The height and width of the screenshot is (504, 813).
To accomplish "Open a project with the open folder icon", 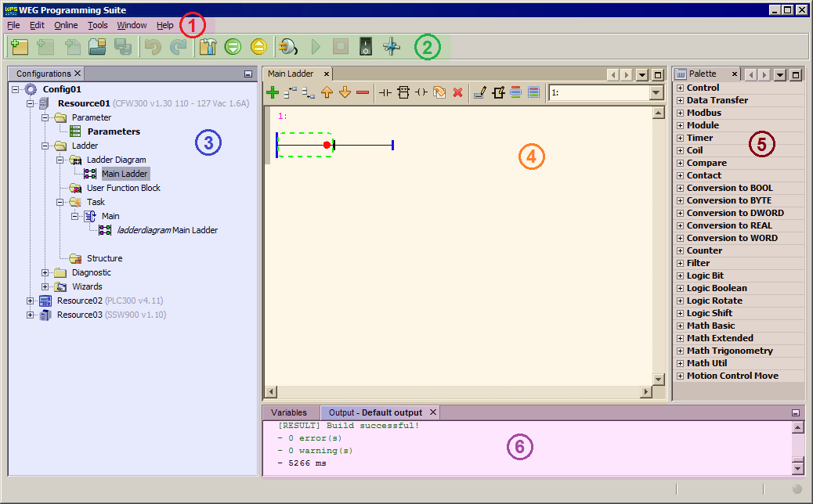I will point(96,46).
